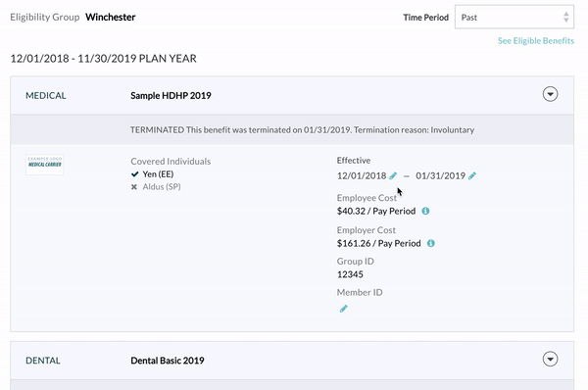Click the checkmark beside Yen (EE)
This screenshot has width=588, height=390.
point(134,174)
